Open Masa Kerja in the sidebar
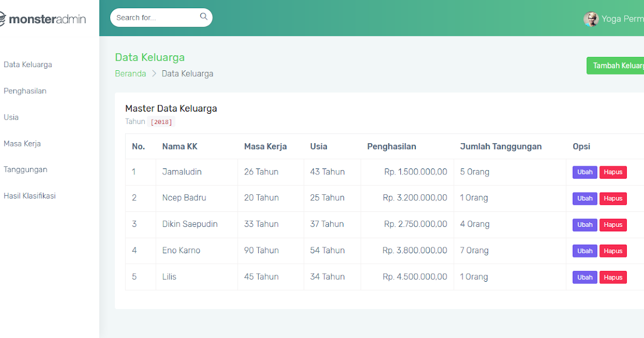Screen dimensions: 644x338 point(21,143)
